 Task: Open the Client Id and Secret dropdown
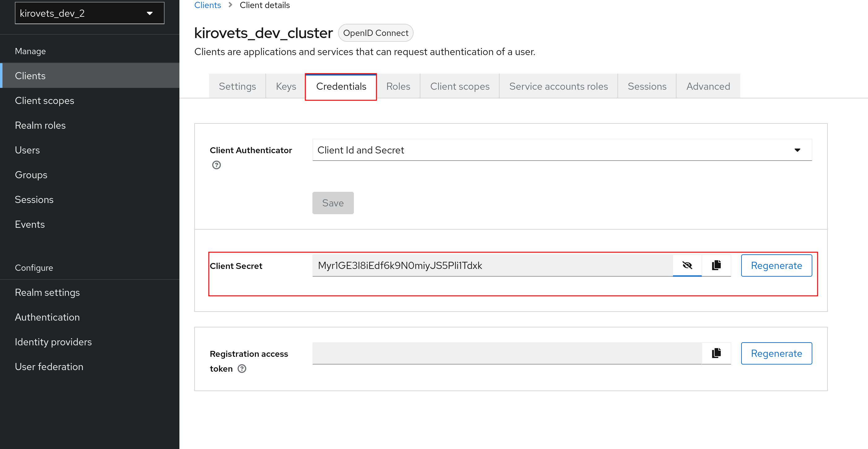tap(797, 150)
